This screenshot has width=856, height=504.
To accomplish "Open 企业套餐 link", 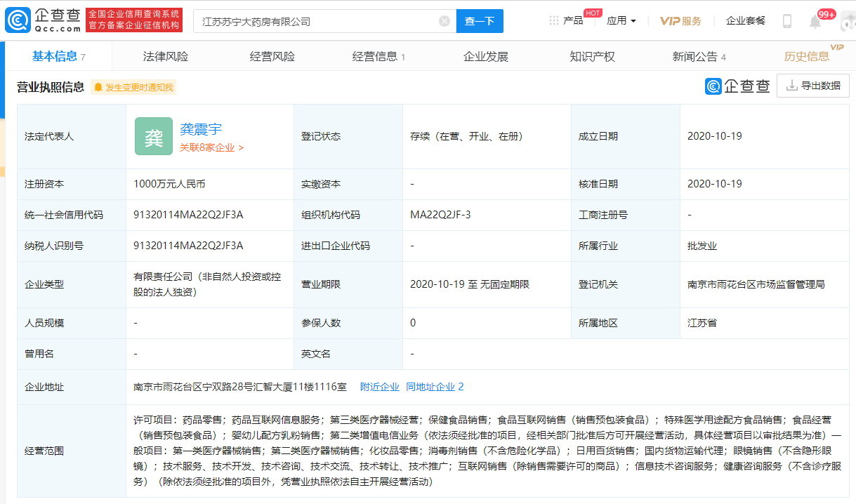I will pyautogui.click(x=746, y=21).
